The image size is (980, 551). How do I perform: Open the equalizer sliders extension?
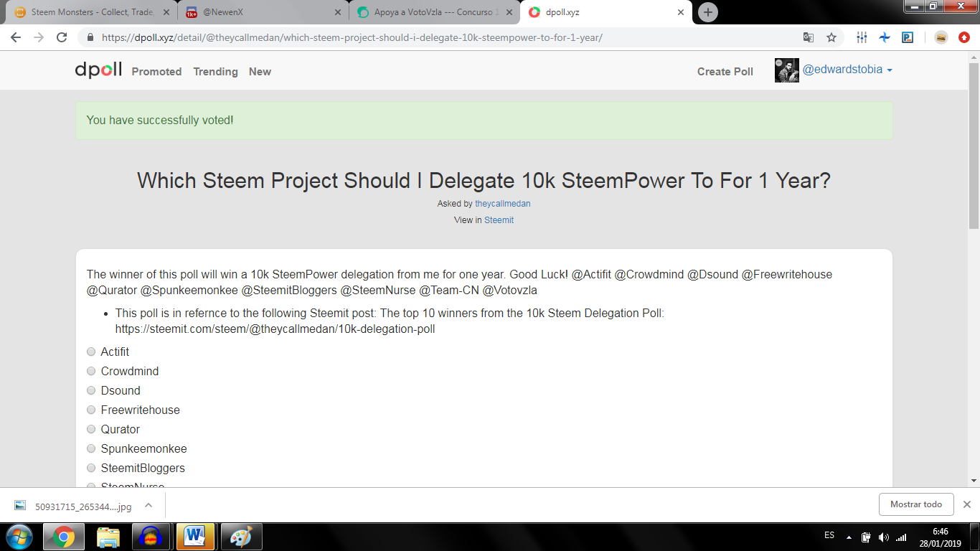(862, 37)
